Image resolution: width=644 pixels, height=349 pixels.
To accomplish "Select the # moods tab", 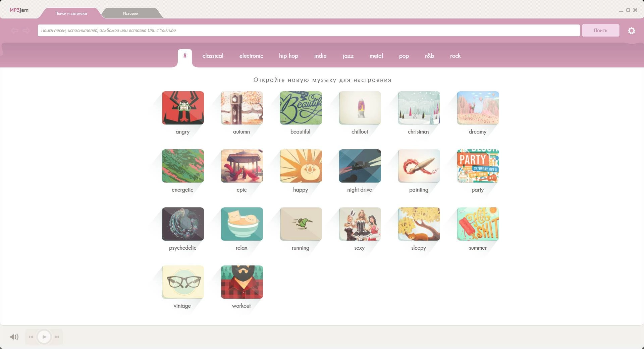I will pyautogui.click(x=185, y=56).
